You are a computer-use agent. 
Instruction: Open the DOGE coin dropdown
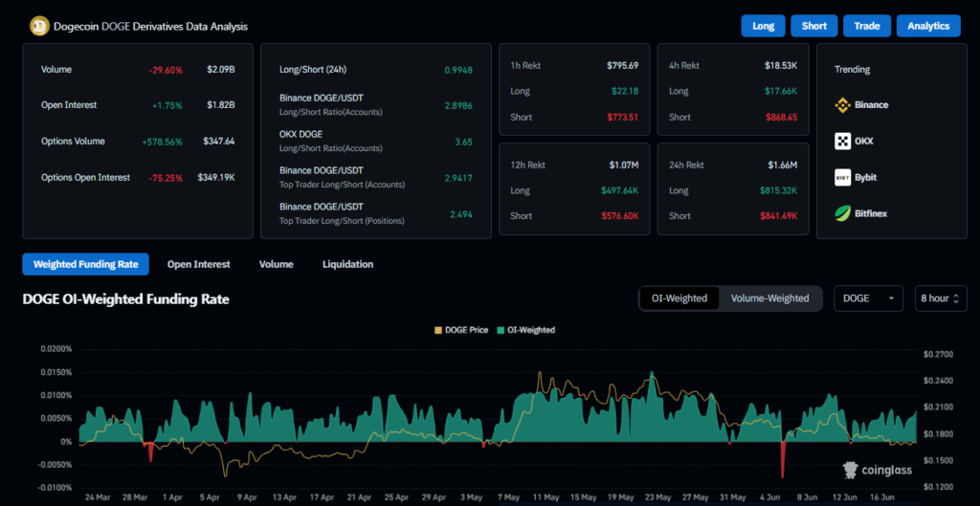(869, 298)
